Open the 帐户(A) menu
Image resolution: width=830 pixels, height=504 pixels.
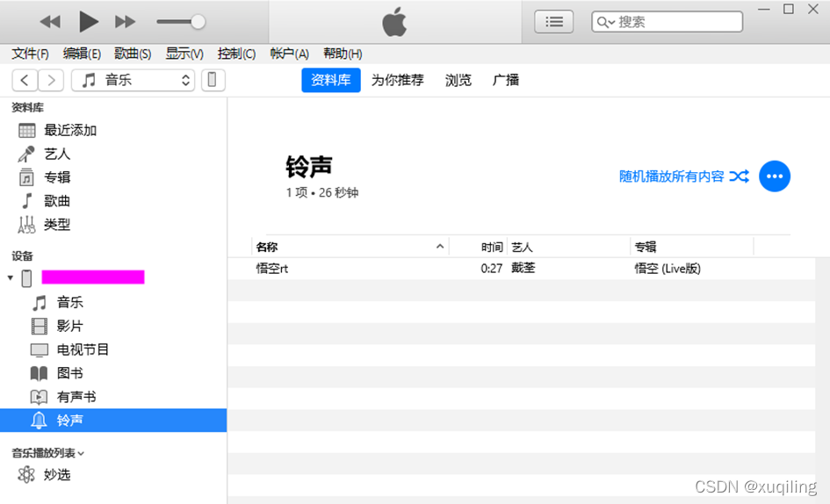[289, 54]
